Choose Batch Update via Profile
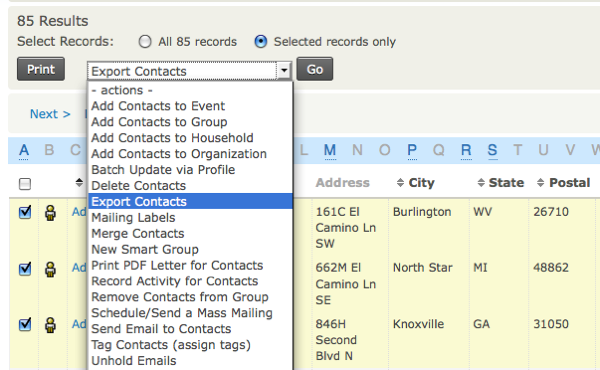The image size is (600, 370). coord(191,170)
